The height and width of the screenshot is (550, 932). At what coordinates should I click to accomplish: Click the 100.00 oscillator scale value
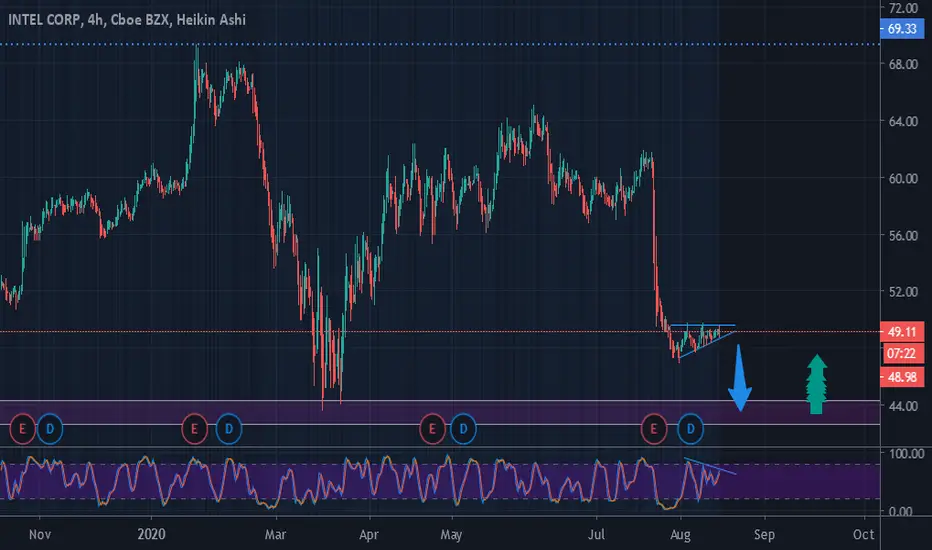(x=906, y=454)
